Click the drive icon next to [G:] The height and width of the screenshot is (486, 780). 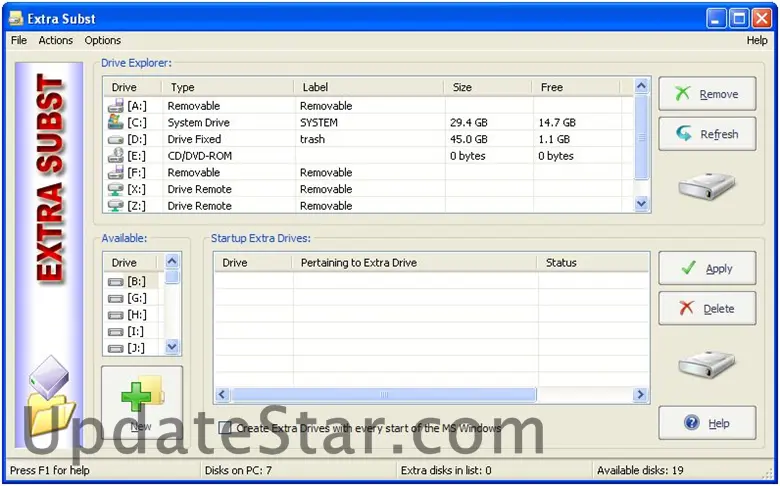[115, 298]
